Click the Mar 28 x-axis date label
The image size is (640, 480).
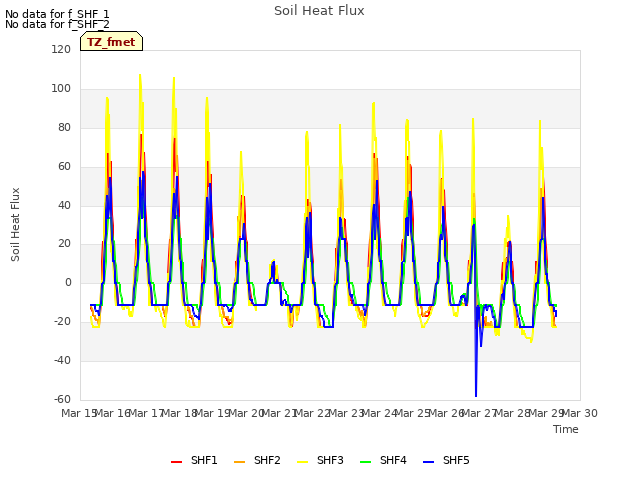tap(513, 413)
